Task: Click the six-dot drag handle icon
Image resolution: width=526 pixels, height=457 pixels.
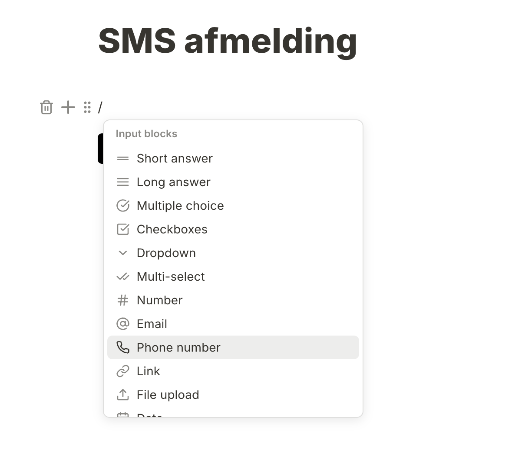Action: tap(87, 107)
